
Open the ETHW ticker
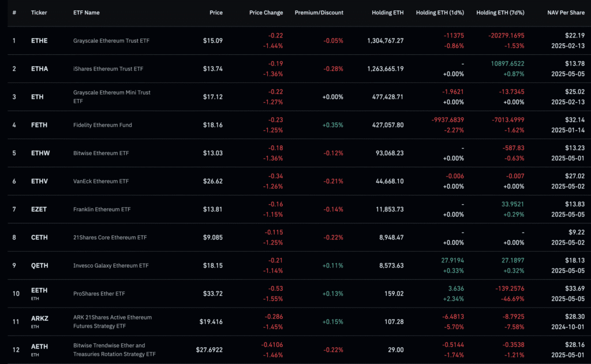coord(40,153)
